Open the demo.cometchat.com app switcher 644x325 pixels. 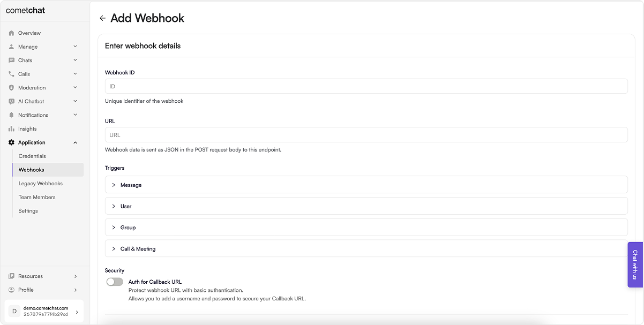(x=44, y=311)
